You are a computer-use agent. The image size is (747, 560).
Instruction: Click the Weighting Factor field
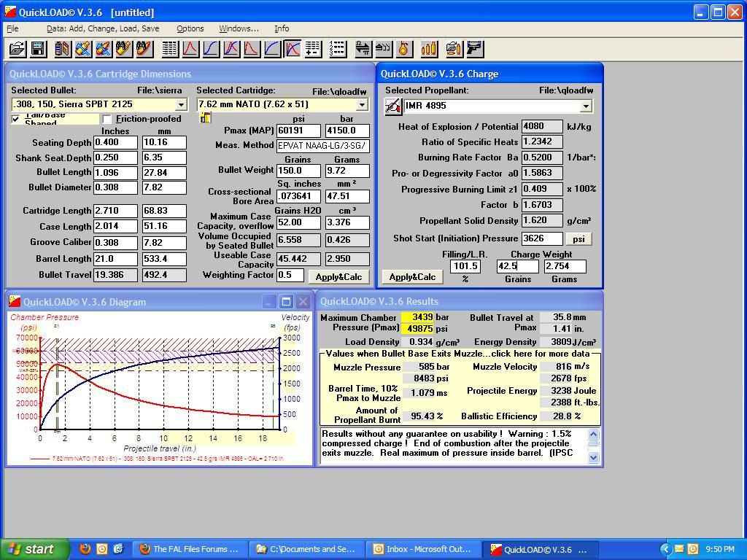[x=290, y=275]
